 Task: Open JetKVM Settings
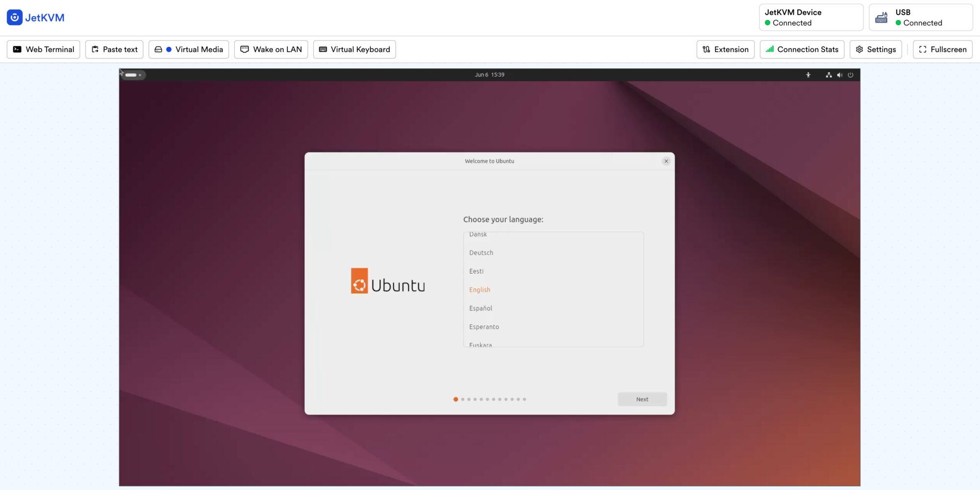[x=876, y=50]
